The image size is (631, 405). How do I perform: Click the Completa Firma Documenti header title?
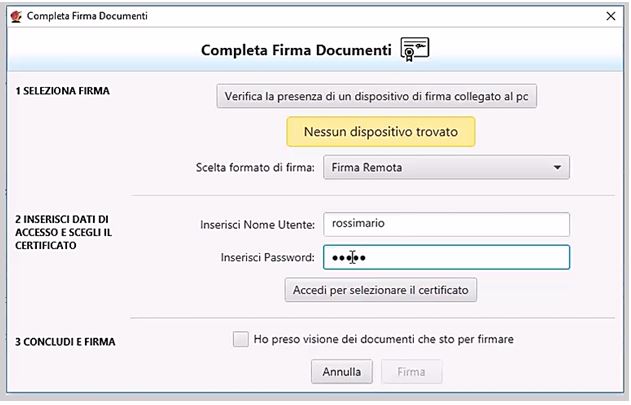point(296,50)
